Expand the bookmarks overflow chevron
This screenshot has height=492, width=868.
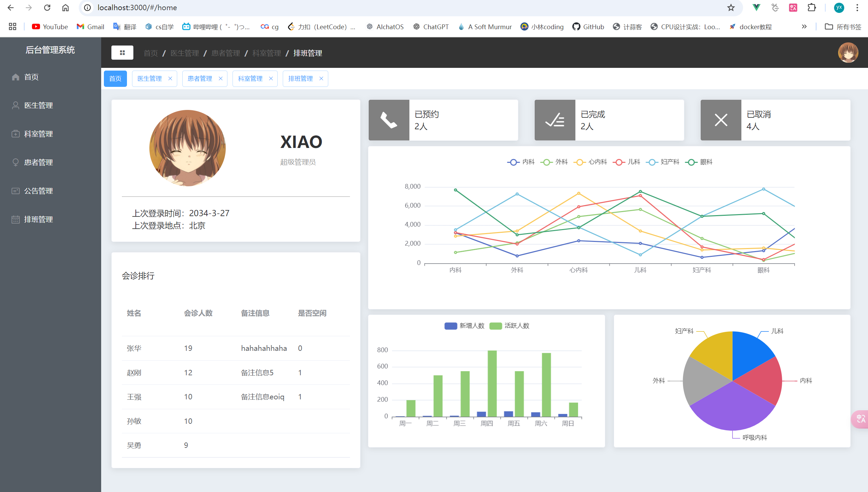(804, 27)
